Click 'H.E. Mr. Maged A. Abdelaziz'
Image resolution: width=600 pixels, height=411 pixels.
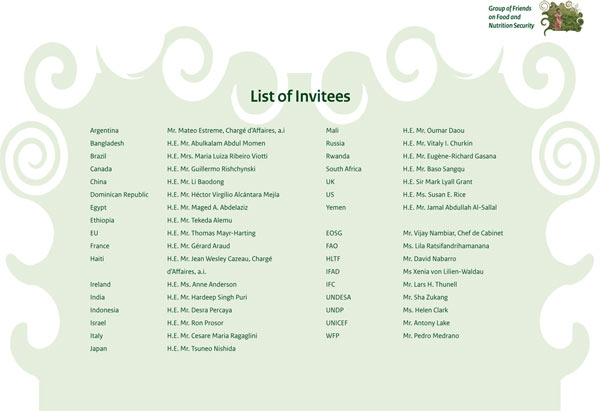[207, 208]
